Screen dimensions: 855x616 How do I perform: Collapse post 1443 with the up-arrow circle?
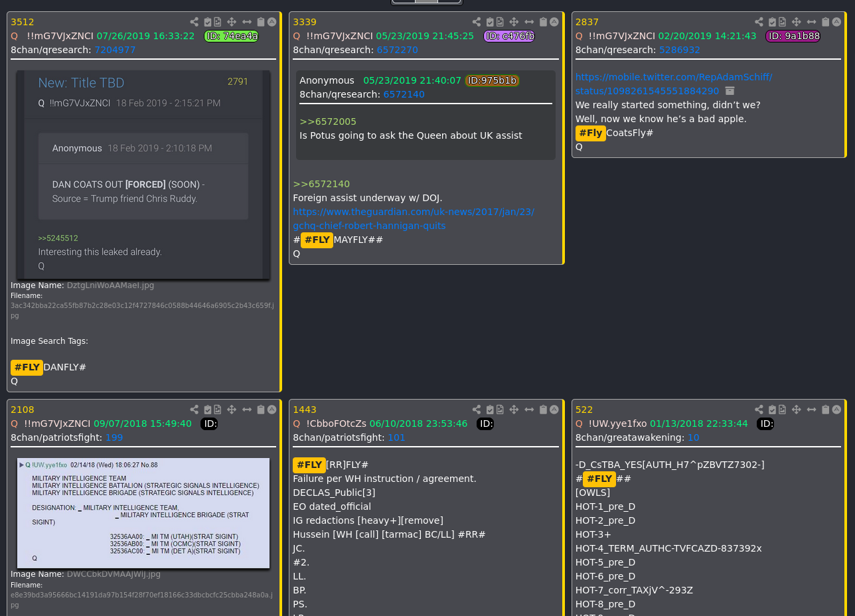pyautogui.click(x=554, y=410)
